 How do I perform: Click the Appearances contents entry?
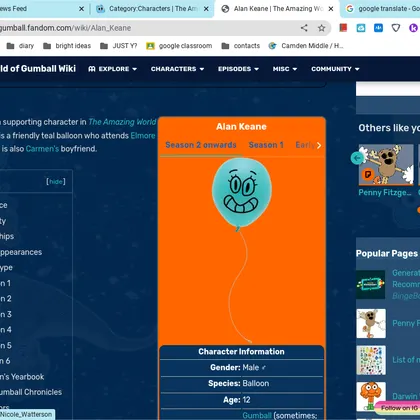coord(21,252)
